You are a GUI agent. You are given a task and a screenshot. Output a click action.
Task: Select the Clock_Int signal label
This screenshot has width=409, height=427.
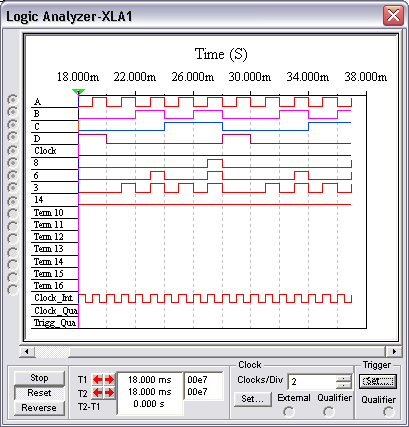[x=54, y=298]
